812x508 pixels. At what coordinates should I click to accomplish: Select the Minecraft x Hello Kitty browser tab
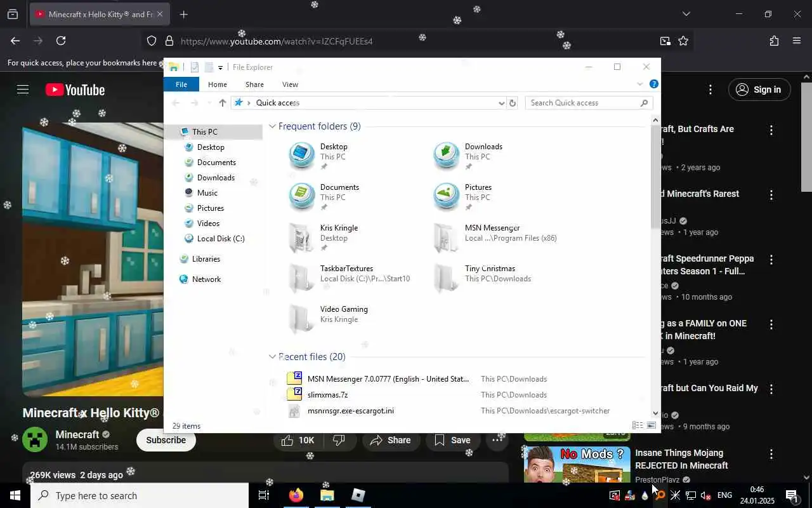coord(100,14)
